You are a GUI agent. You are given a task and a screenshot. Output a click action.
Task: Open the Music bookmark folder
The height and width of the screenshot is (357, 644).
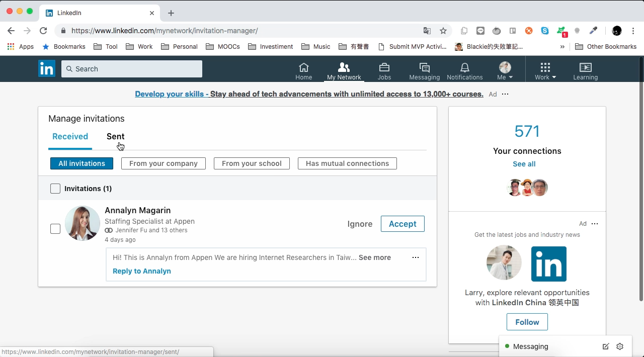click(316, 47)
